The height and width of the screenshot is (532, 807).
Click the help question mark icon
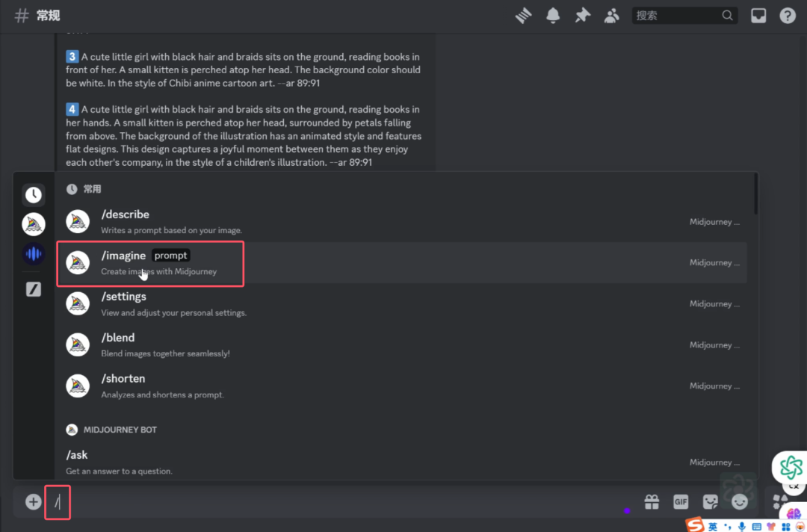[x=788, y=16]
